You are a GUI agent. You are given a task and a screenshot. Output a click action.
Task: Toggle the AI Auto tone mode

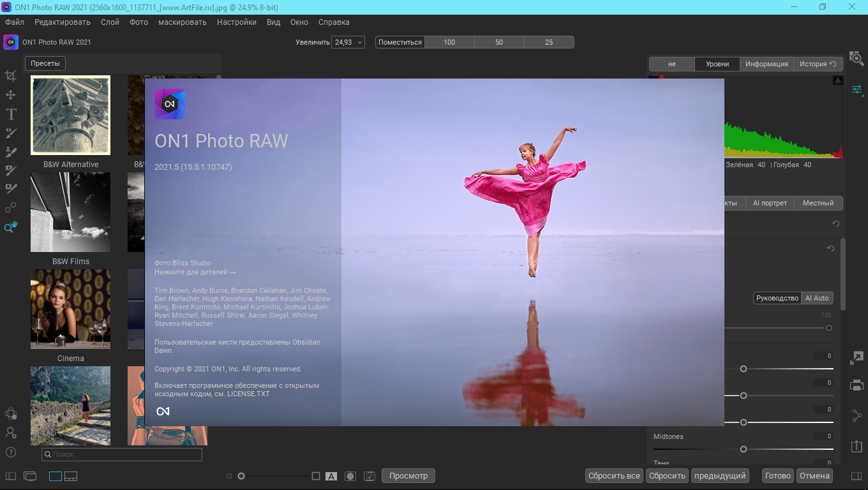(x=817, y=298)
